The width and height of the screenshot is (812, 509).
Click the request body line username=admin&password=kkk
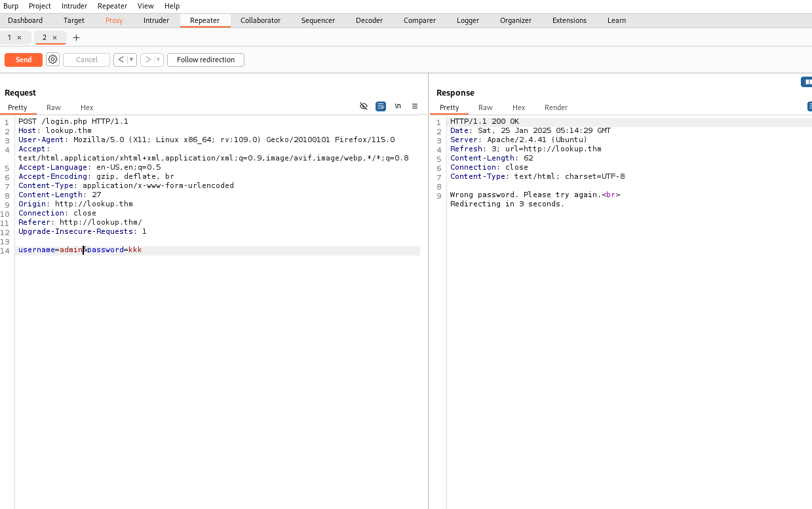[80, 250]
